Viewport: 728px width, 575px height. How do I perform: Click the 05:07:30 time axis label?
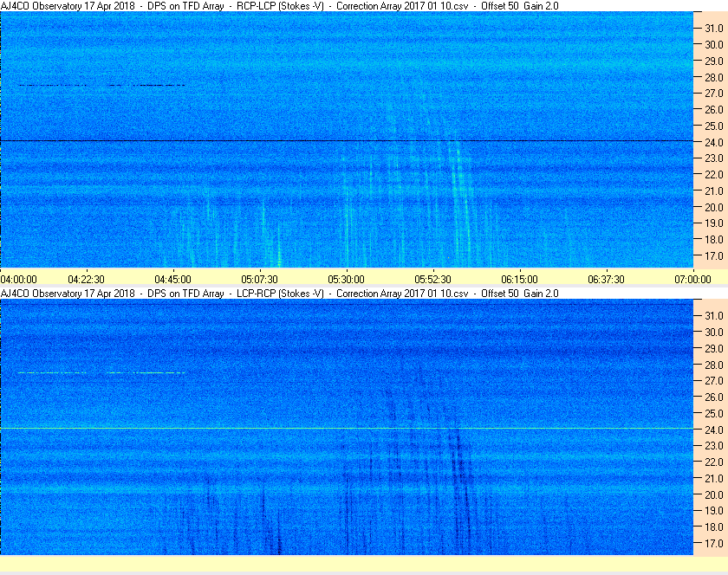coord(259,280)
